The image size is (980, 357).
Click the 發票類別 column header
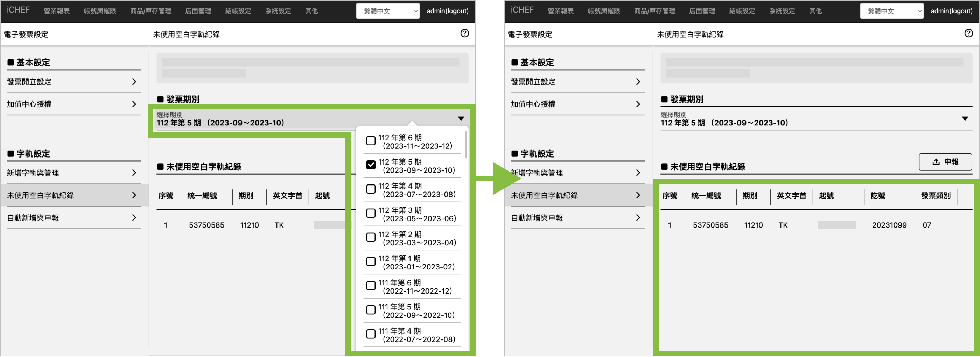click(935, 196)
